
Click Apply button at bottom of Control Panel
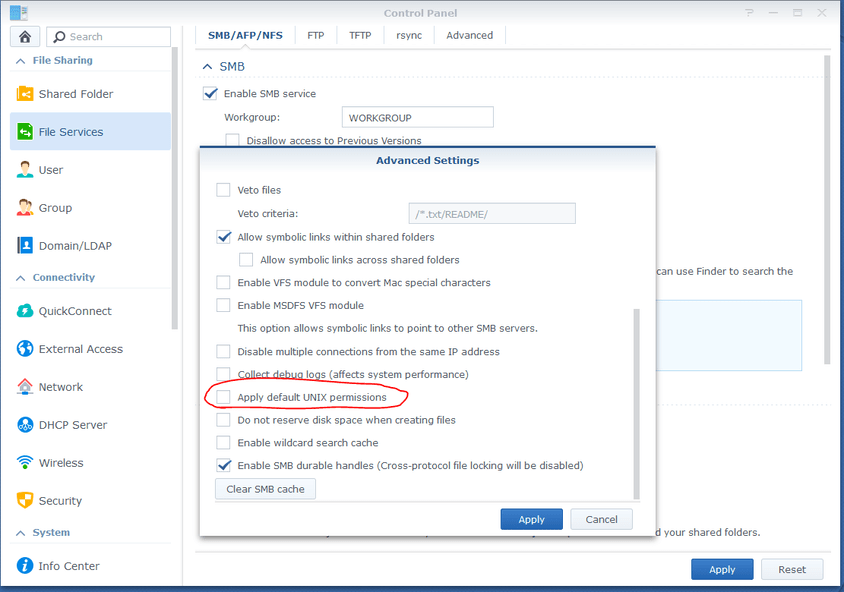(x=722, y=569)
